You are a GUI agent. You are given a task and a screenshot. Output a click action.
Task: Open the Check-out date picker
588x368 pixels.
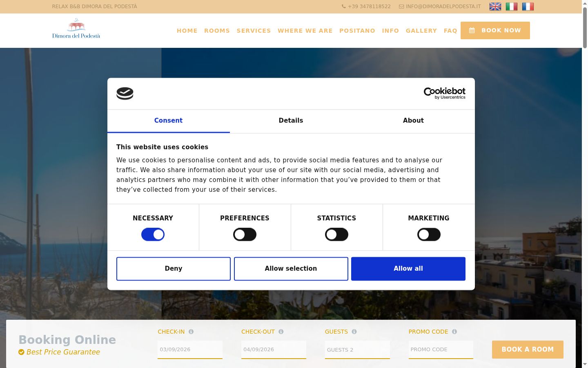(x=274, y=350)
